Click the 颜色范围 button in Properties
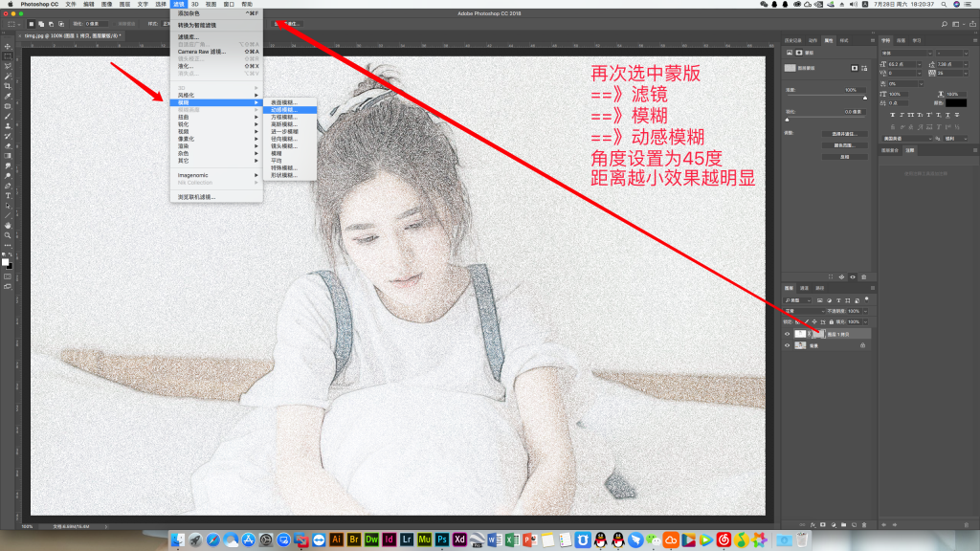 844,145
